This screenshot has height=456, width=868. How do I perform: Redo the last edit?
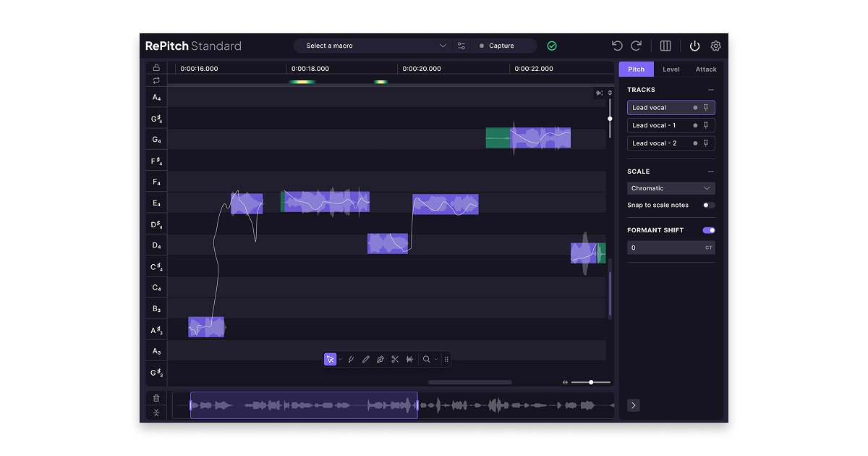click(637, 46)
